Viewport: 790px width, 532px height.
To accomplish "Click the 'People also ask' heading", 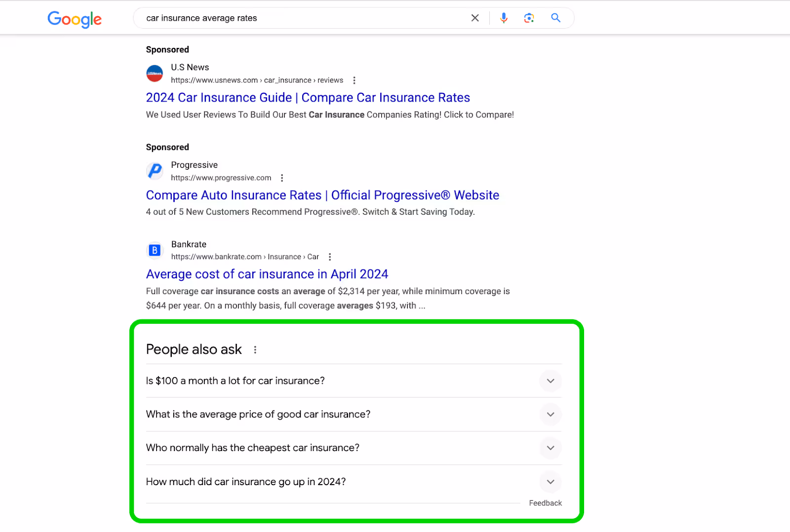I will coord(194,350).
